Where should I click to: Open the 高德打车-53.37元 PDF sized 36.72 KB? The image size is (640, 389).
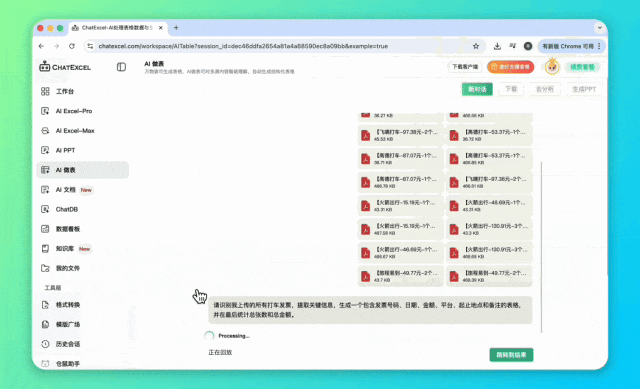pos(489,136)
